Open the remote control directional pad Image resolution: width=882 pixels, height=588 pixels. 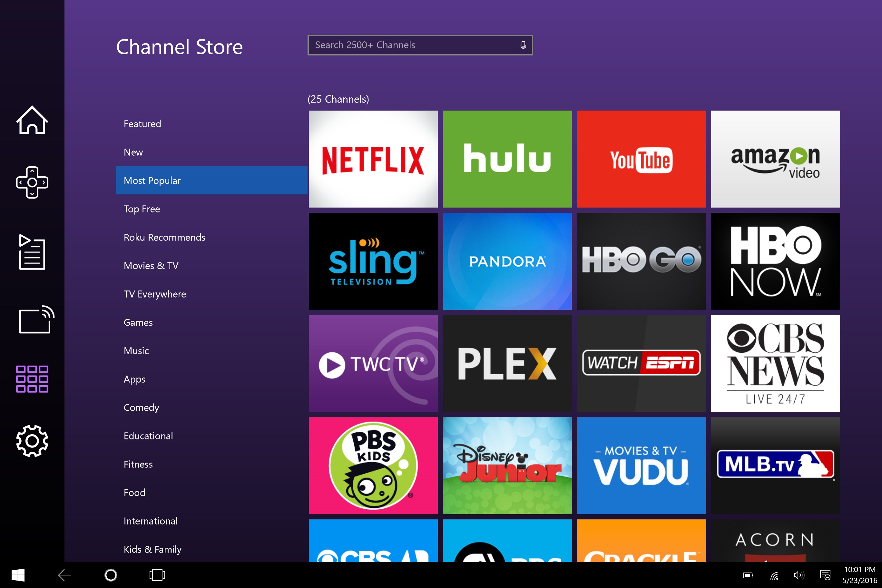click(x=32, y=183)
